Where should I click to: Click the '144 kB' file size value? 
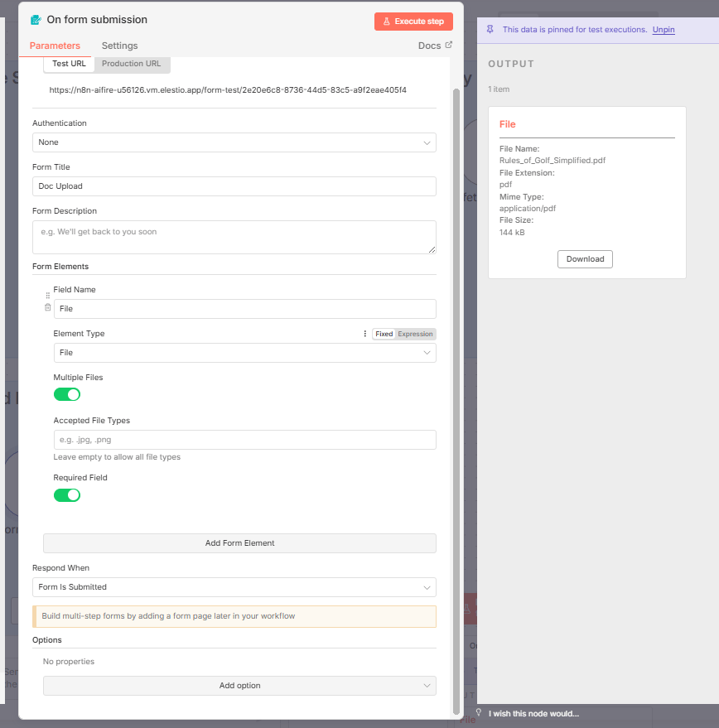pos(512,233)
